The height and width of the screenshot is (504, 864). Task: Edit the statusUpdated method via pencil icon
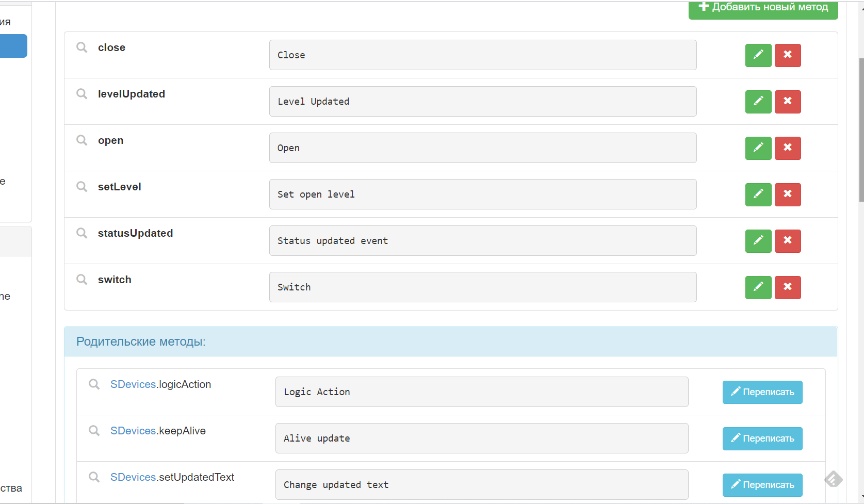coord(758,241)
